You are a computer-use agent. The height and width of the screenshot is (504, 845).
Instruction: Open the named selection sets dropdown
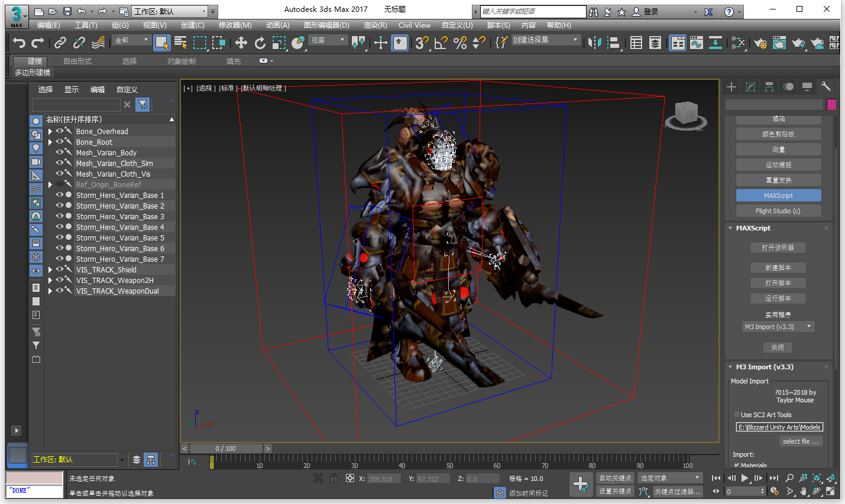(x=545, y=40)
